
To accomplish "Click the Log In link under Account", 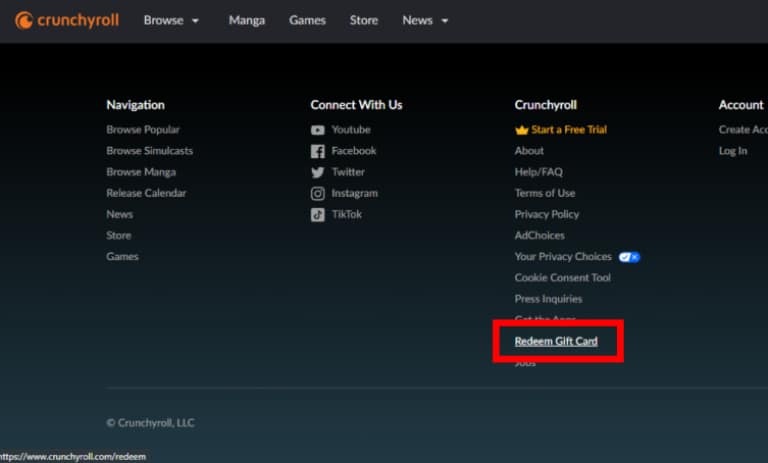I will click(733, 150).
